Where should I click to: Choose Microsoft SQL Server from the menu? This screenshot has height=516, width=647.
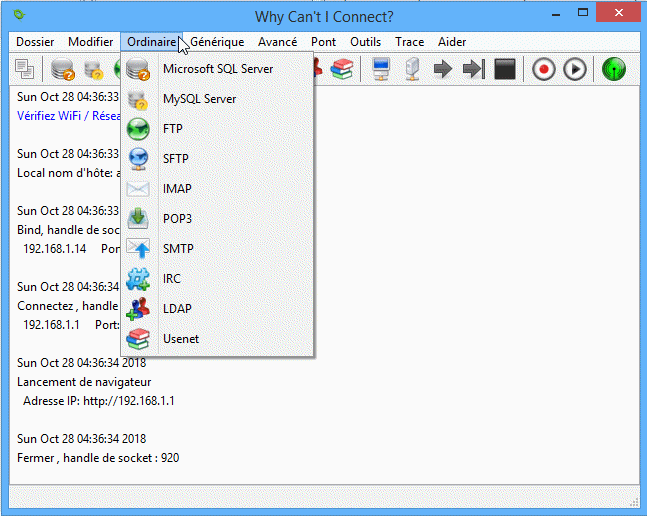(217, 69)
